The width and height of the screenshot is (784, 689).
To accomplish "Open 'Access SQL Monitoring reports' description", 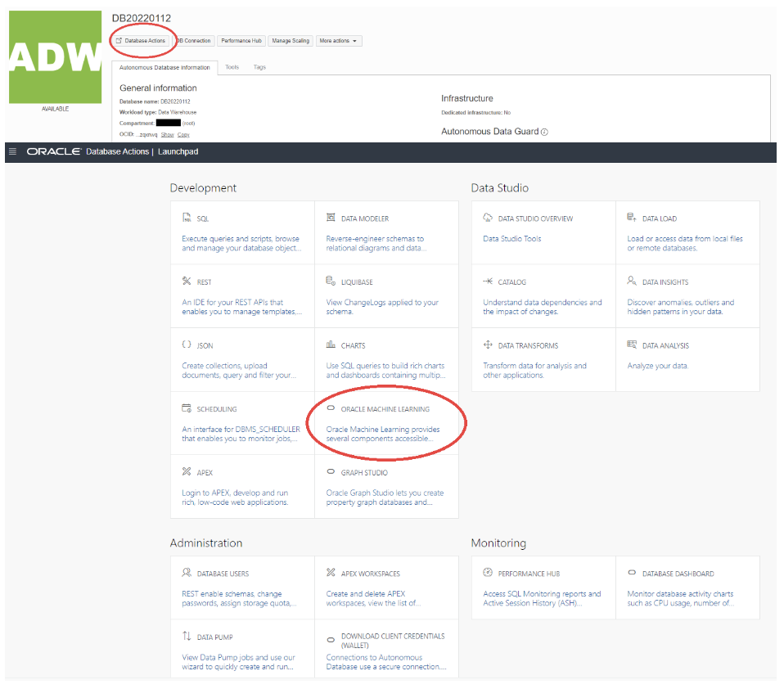I will [542, 598].
